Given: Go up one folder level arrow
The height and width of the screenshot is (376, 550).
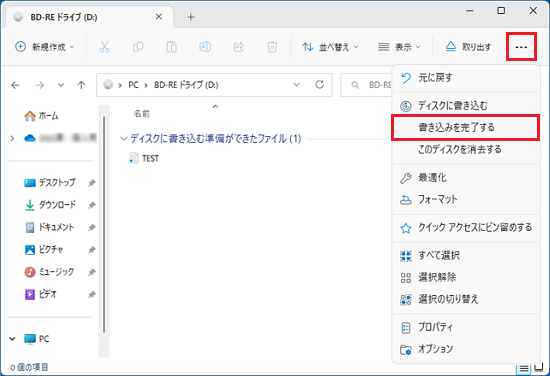Looking at the screenshot, I should [81, 85].
